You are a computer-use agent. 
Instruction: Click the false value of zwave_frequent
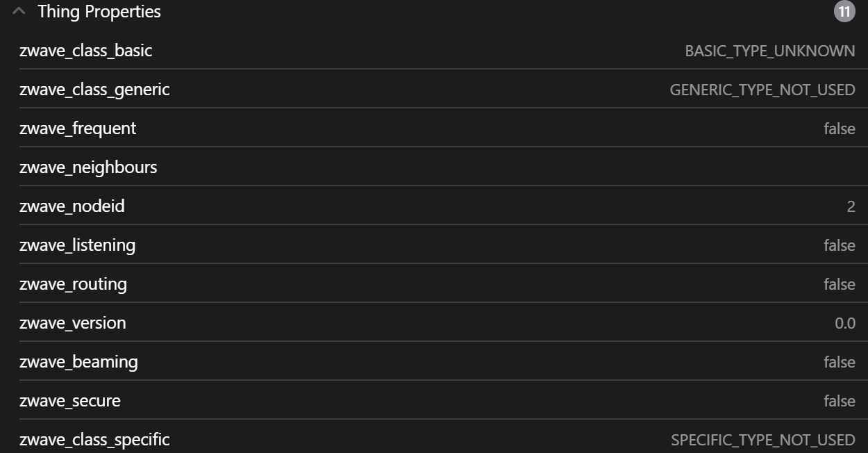point(839,129)
